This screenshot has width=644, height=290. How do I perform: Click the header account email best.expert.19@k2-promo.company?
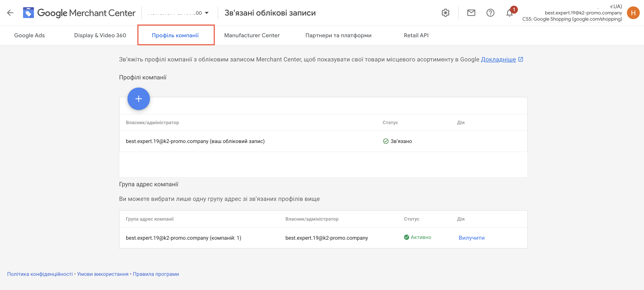coord(583,13)
